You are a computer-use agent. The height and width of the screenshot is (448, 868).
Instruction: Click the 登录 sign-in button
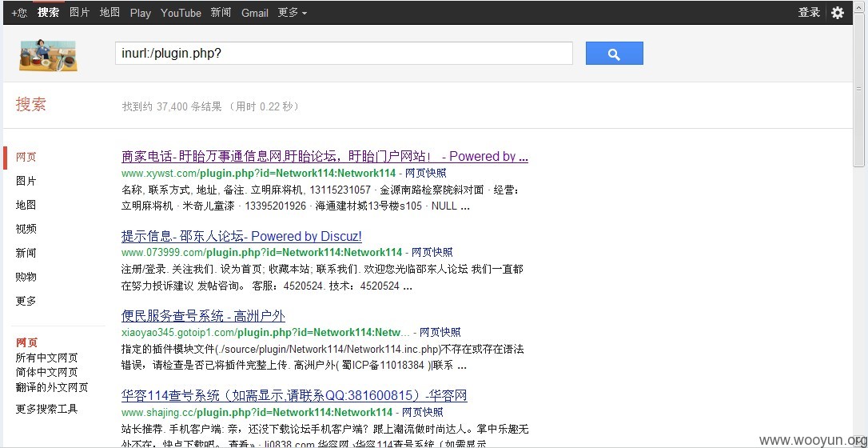coord(809,12)
